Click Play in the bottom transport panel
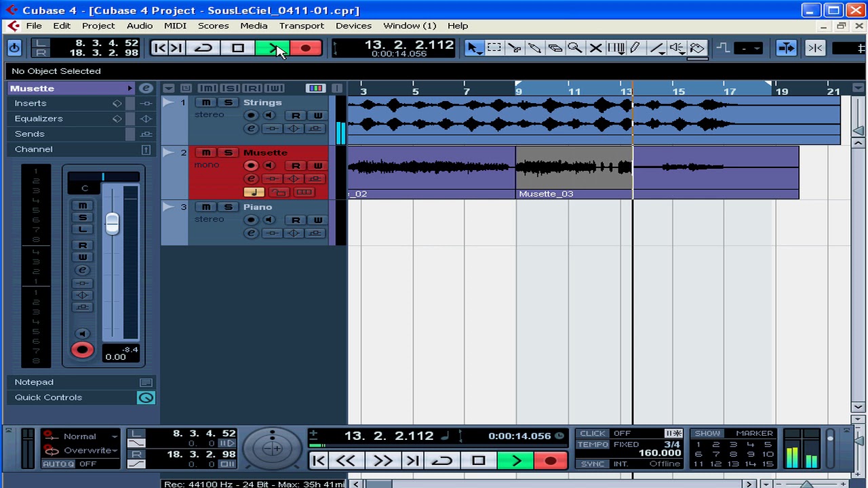Screen dimensions: 868x488 coord(515,461)
